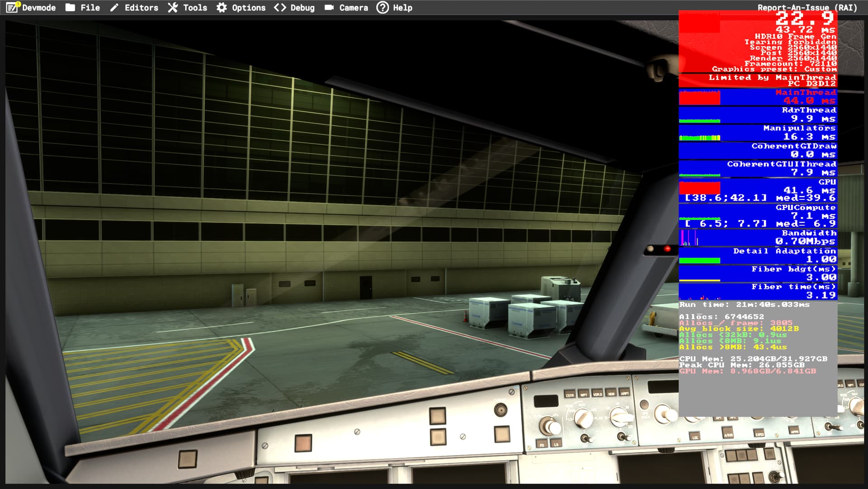
Task: Toggle the A/THR autothrust pushbutton
Action: point(727,432)
